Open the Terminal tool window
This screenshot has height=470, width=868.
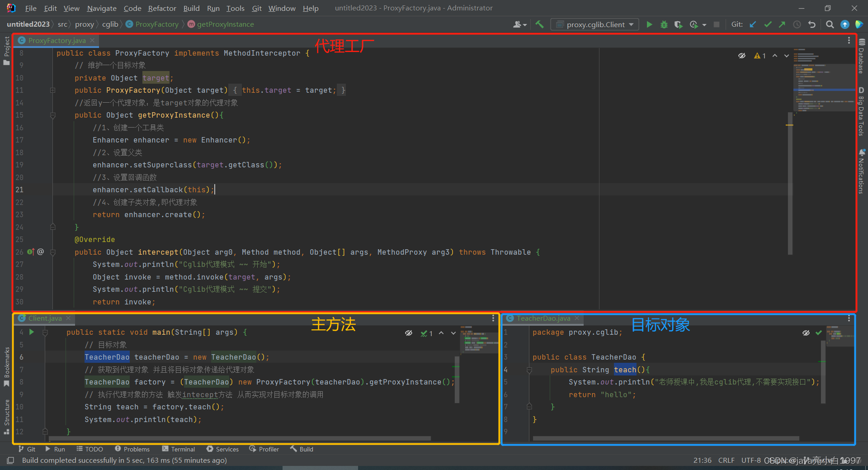(x=179, y=449)
